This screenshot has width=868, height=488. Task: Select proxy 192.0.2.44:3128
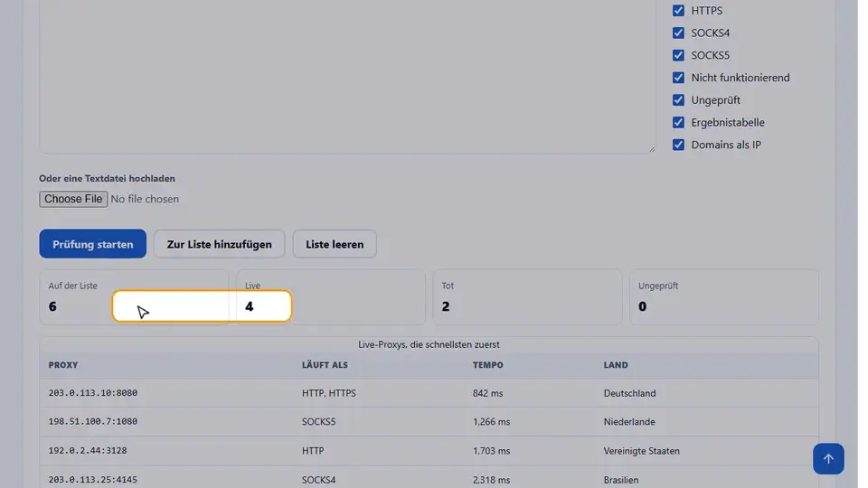coord(88,450)
